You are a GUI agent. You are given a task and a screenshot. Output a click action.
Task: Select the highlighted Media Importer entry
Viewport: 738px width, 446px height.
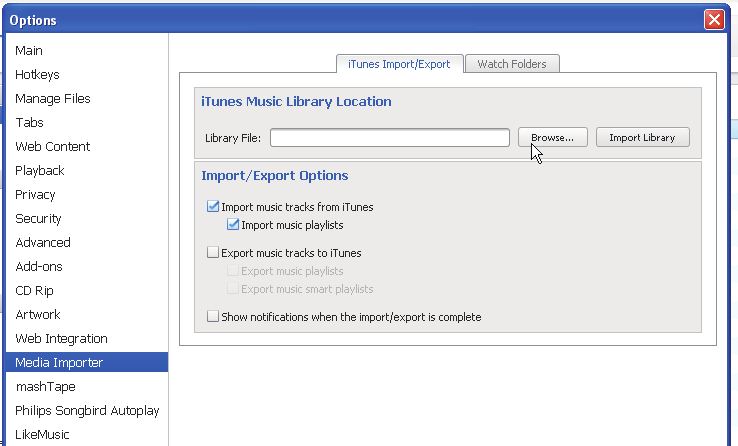point(87,362)
